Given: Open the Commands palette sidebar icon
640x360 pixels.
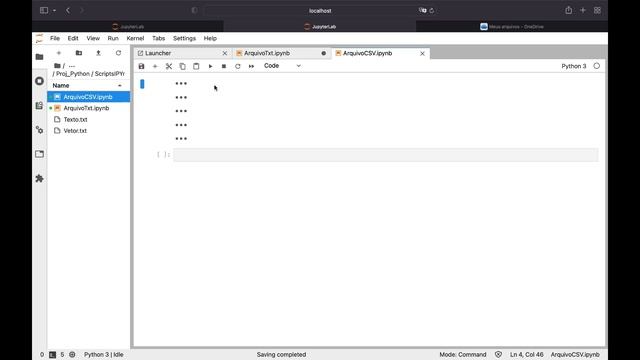Looking at the screenshot, I should click(40, 105).
